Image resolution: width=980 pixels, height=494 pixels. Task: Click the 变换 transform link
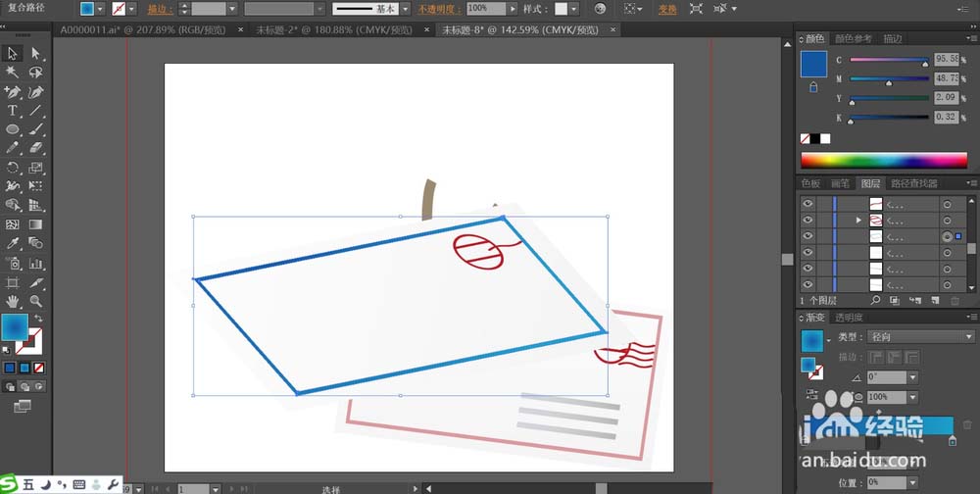[667, 9]
